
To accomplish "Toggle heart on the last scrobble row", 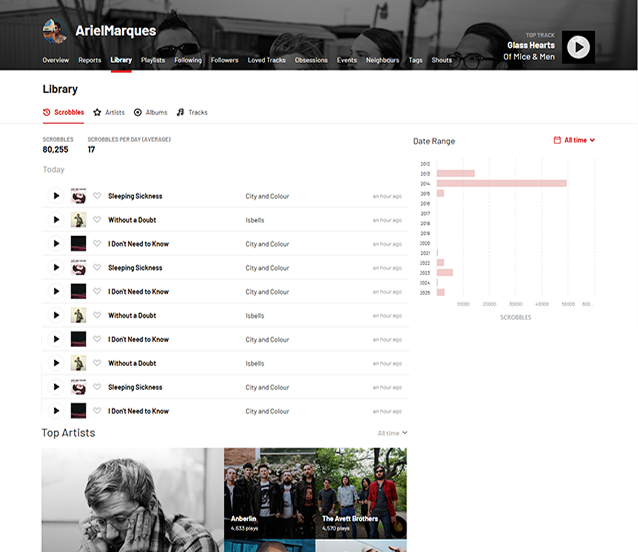I will tap(97, 411).
